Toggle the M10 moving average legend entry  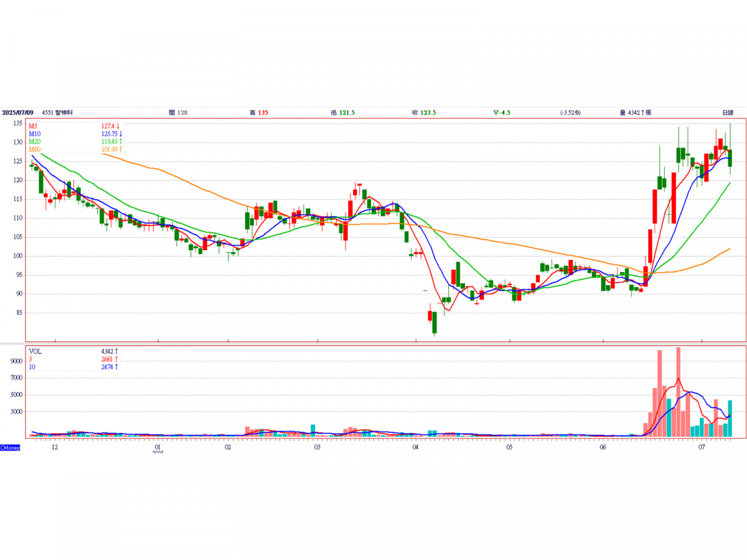tap(35, 134)
